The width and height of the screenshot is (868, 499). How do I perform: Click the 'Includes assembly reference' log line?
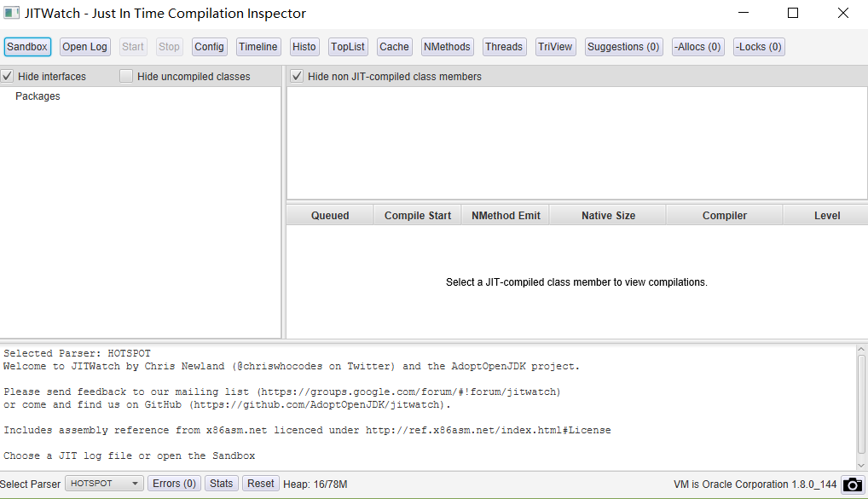coord(307,430)
